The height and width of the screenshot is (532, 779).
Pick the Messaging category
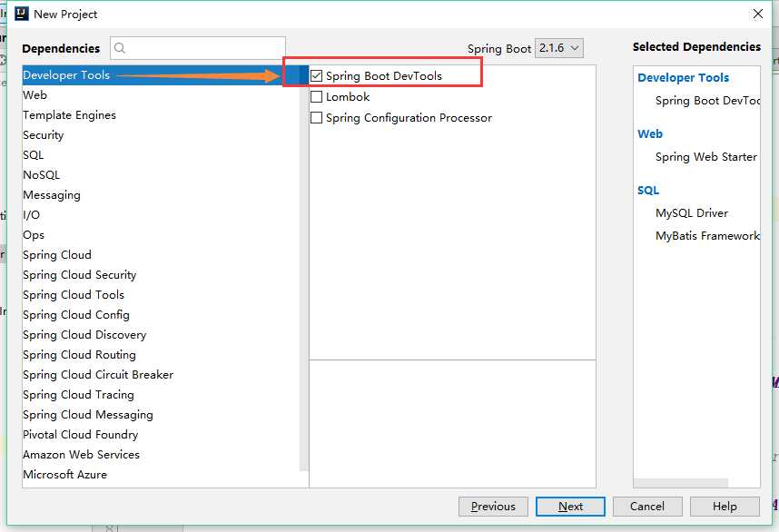click(161, 194)
